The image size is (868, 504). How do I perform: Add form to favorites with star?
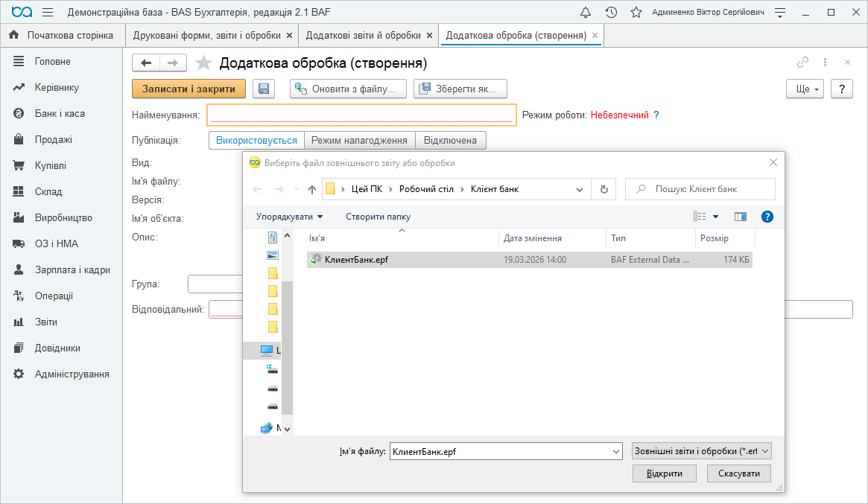click(x=203, y=63)
